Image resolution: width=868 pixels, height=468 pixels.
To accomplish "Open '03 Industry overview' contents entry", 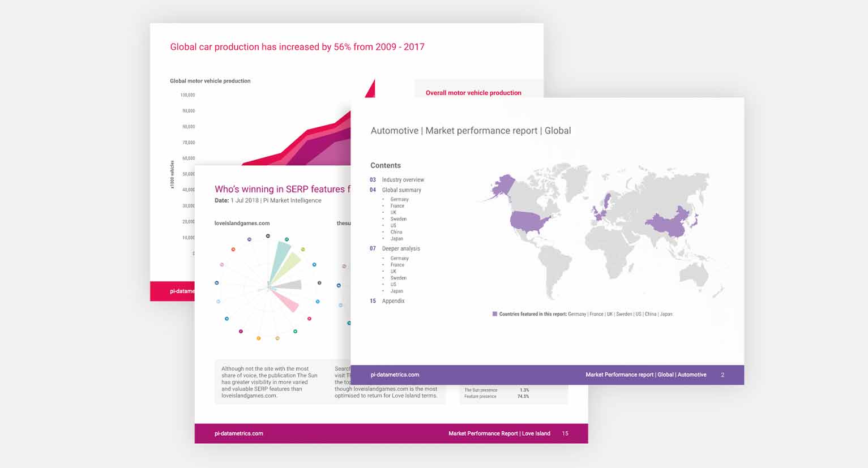I will (x=397, y=180).
